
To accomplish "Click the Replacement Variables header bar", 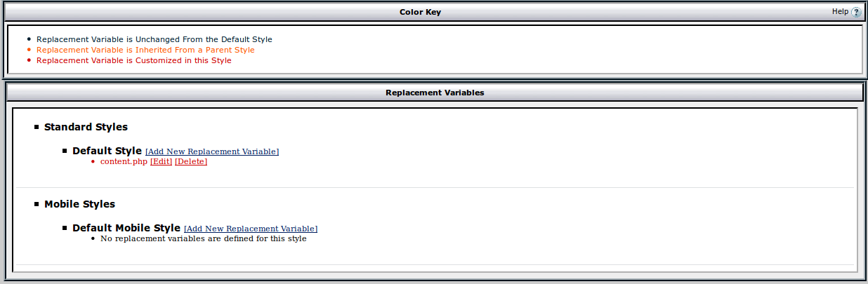I will click(x=434, y=93).
